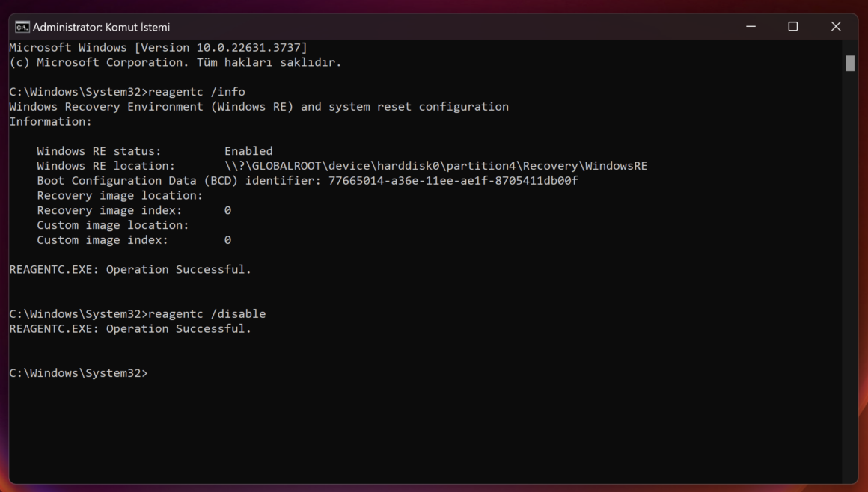Viewport: 868px width, 492px height.
Task: Click the "Enabled" Windows RE status value
Action: (248, 151)
